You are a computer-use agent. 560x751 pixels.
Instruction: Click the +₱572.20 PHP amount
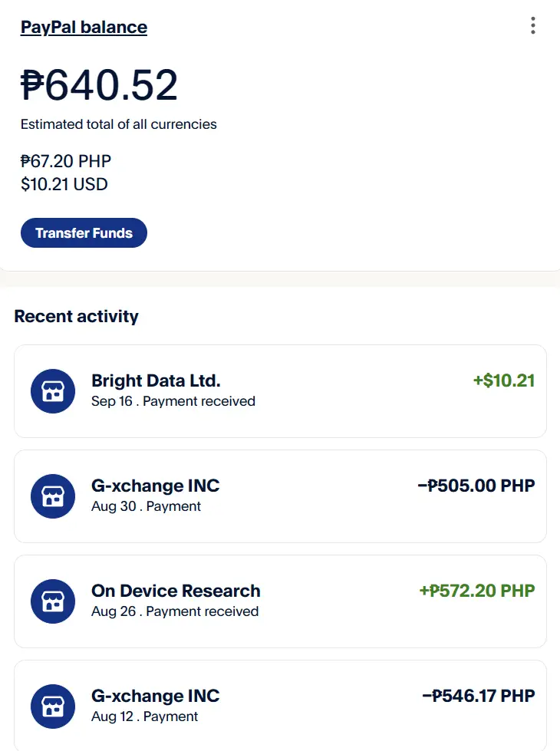tap(477, 591)
